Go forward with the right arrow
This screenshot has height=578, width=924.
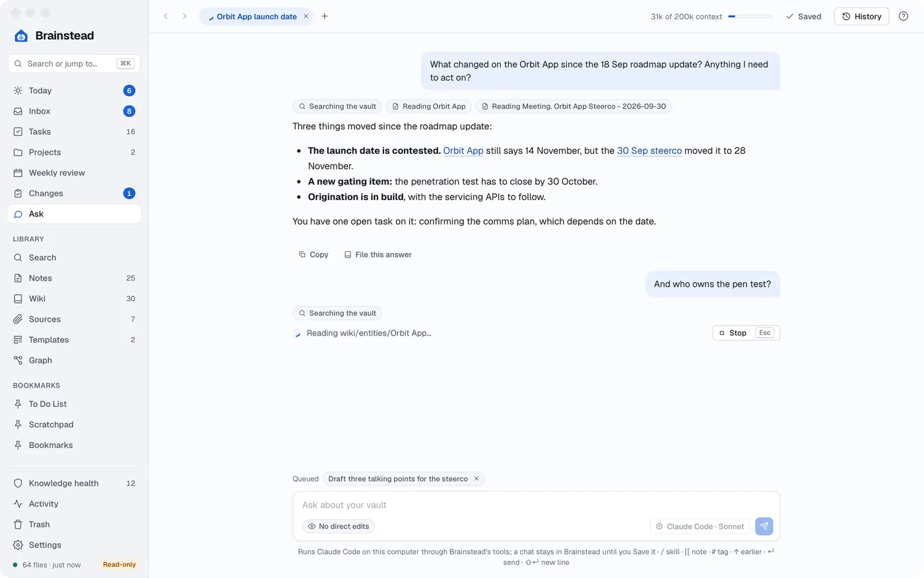point(185,17)
